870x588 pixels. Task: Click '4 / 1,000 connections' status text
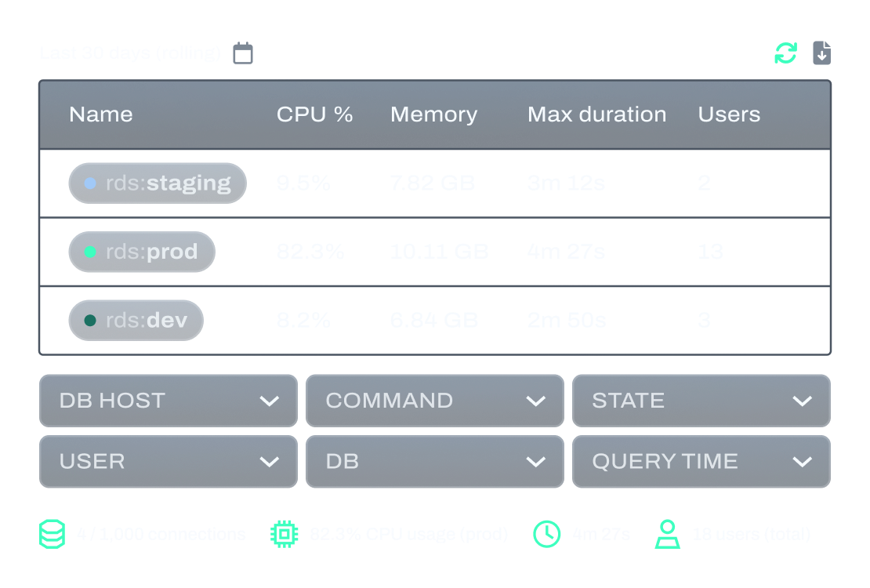point(161,534)
